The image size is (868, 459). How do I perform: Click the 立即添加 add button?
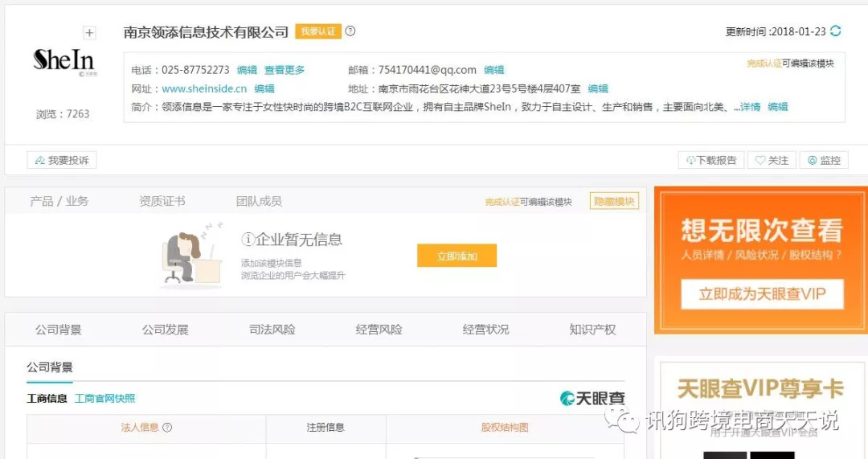click(x=457, y=256)
